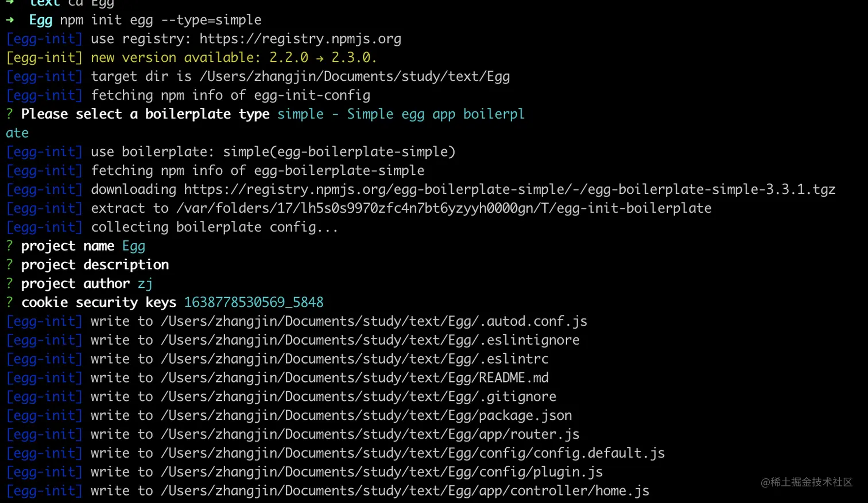
Task: Click the 'npm init egg --type=simple' command
Action: click(x=161, y=20)
